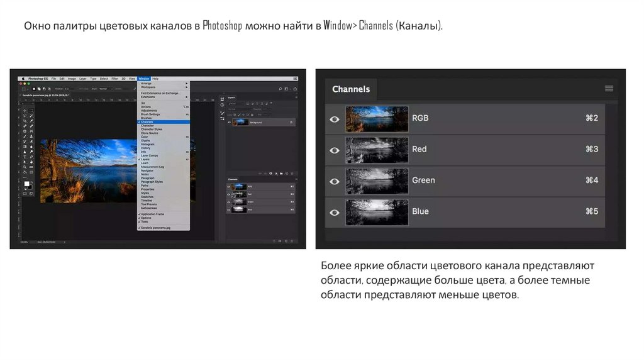Choose Swatches in the Window menu
Viewport: 644px width, 361px height.
[x=164, y=197]
